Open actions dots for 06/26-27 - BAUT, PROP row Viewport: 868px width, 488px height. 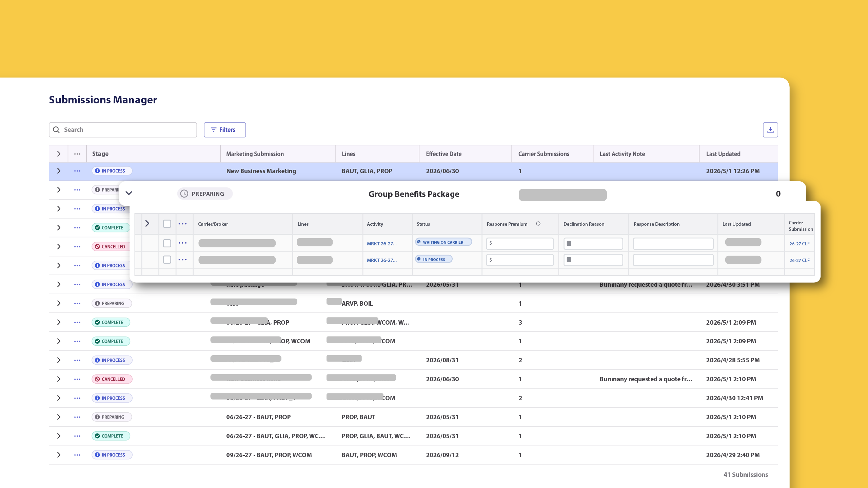click(x=77, y=417)
